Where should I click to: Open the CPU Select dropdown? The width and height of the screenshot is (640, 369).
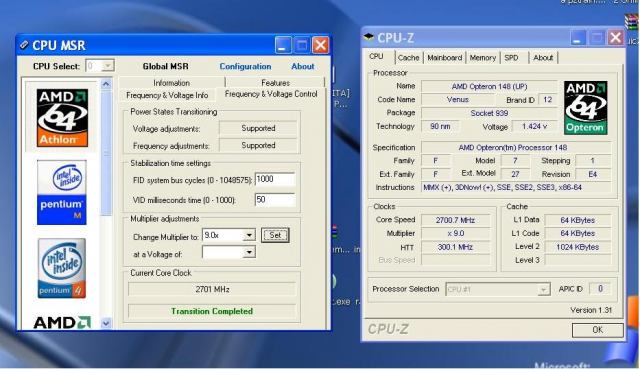click(x=108, y=65)
